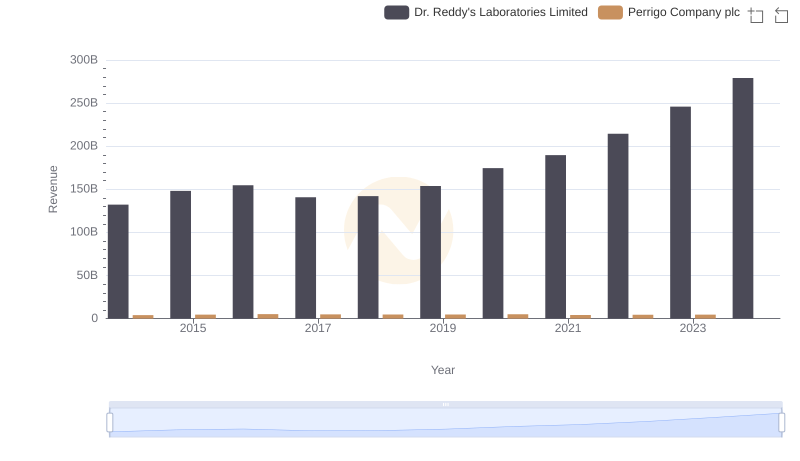Screen dimensions: 800x461
Task: Click the 2021 x-axis label
Action: coord(568,328)
